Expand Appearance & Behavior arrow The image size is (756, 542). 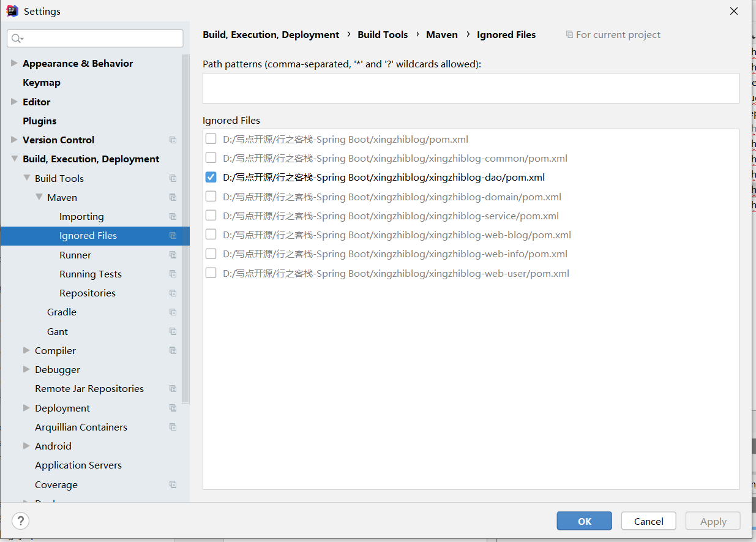[x=14, y=63]
